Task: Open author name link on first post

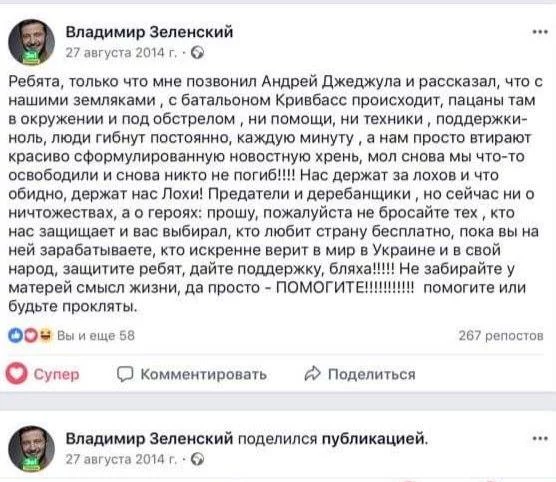Action: pyautogui.click(x=149, y=32)
